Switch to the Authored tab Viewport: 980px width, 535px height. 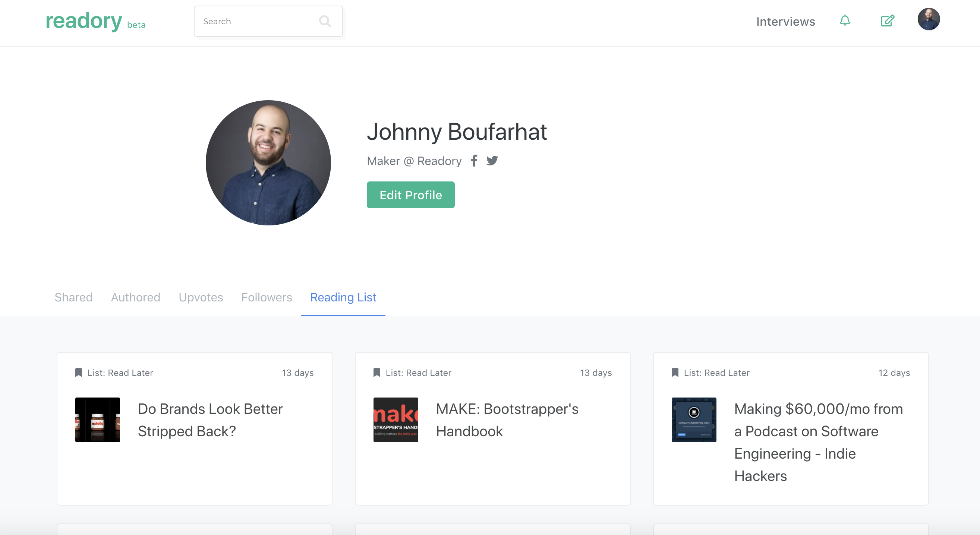pyautogui.click(x=135, y=297)
